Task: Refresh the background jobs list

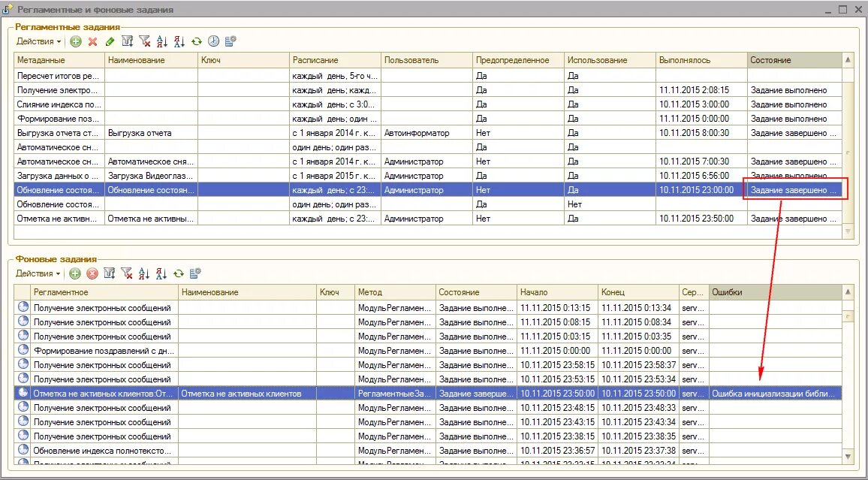Action: pyautogui.click(x=178, y=273)
